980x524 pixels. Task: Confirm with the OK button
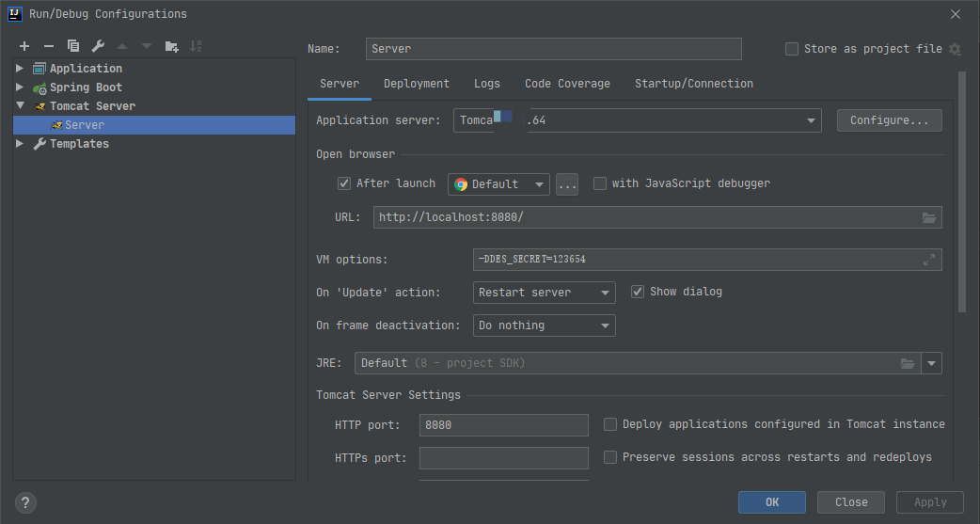tap(772, 502)
